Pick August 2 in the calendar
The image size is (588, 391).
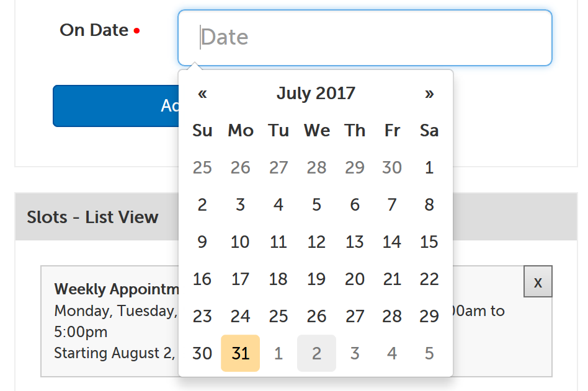316,353
